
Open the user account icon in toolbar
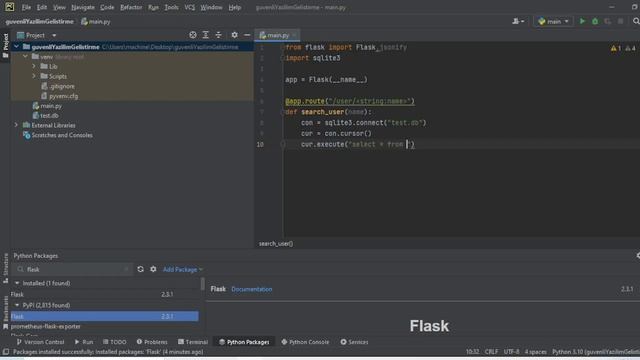point(518,21)
